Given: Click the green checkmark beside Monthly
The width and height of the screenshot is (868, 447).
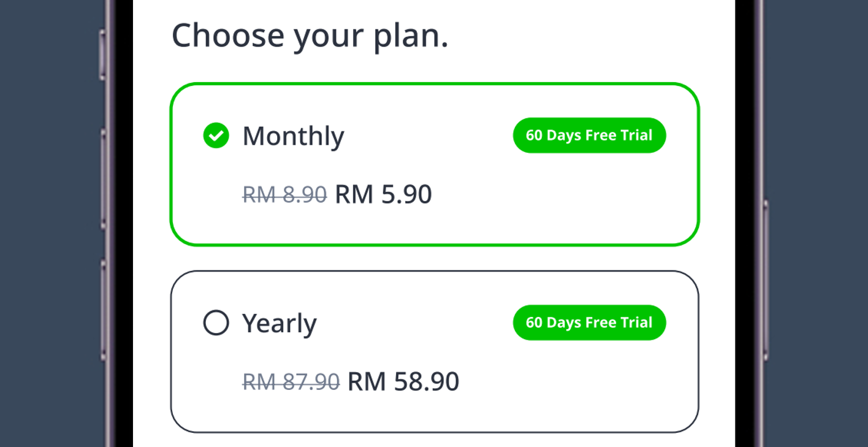Looking at the screenshot, I should tap(216, 136).
